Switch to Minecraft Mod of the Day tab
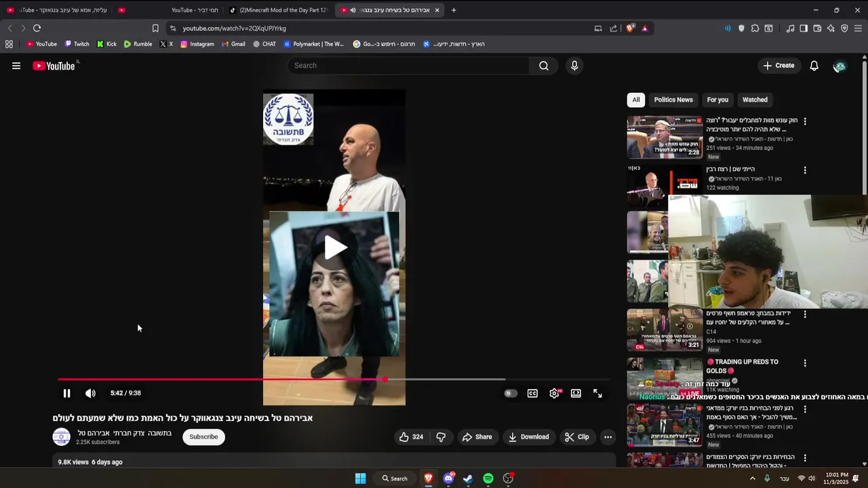The image size is (868, 488). coord(279,10)
